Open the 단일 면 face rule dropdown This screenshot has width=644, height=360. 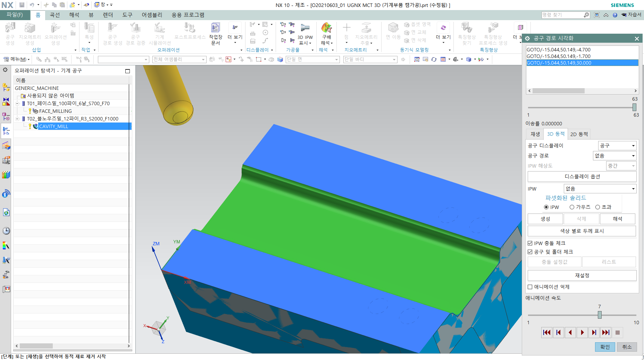tap(312, 60)
